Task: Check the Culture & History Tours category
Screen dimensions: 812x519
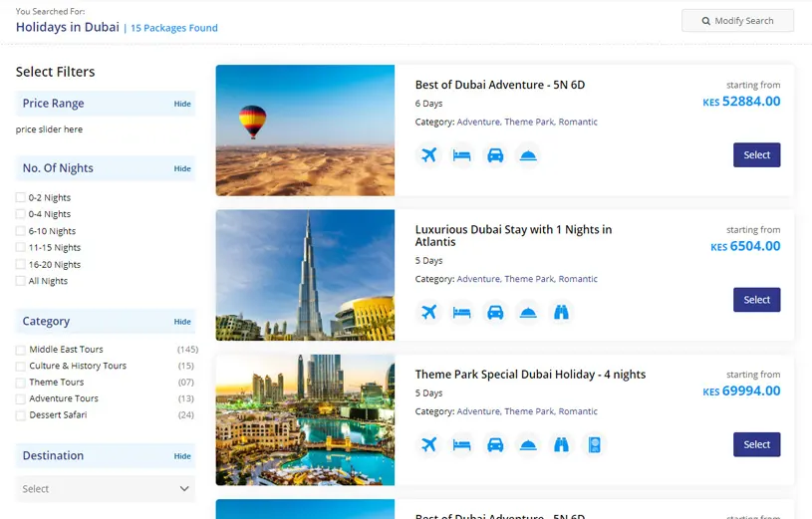Action: 21,367
